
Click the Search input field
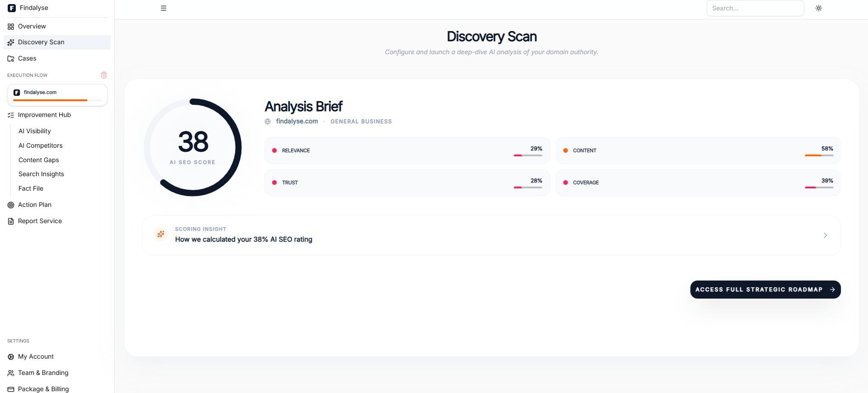pos(755,8)
